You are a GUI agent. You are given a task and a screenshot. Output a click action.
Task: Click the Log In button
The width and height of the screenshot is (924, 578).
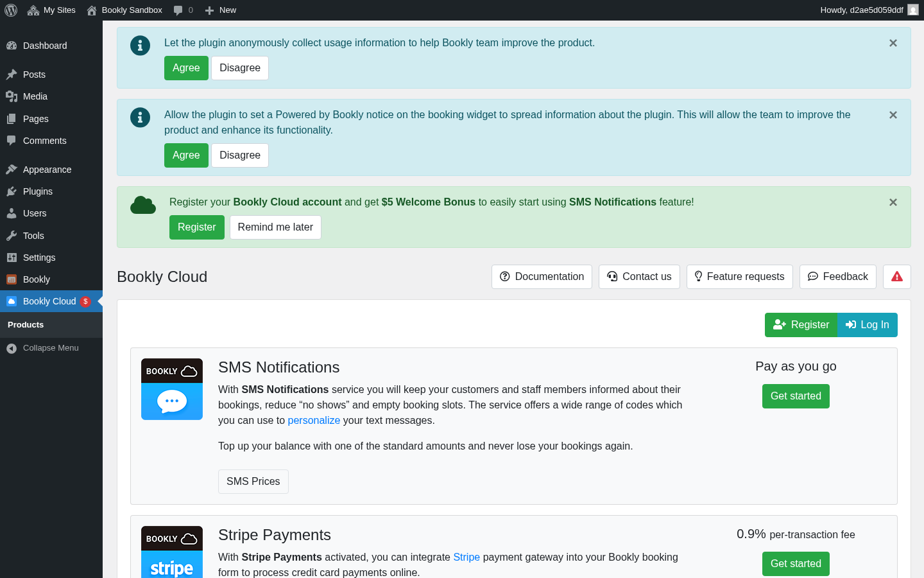click(x=868, y=325)
